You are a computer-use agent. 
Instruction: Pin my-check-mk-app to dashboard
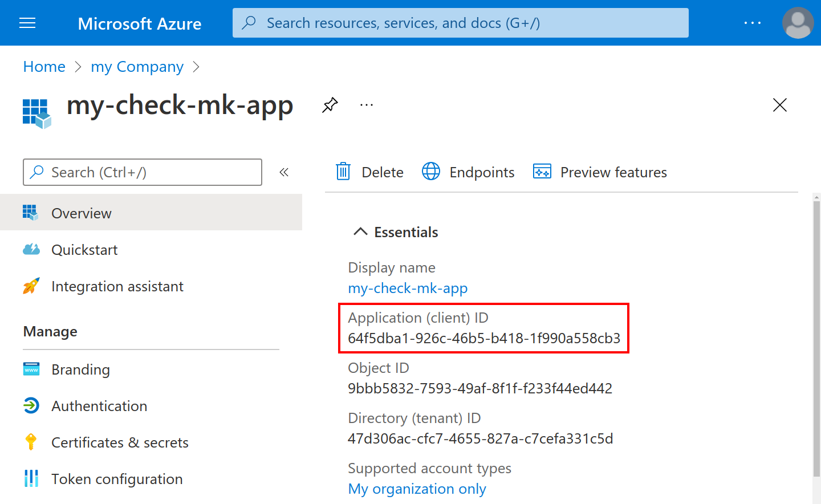[x=330, y=105]
